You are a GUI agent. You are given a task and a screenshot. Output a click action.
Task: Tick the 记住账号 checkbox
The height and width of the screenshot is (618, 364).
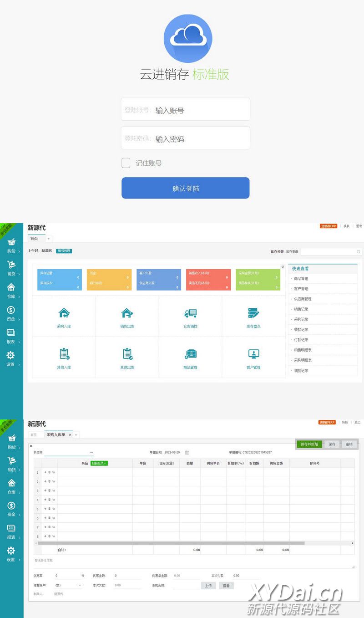[126, 163]
